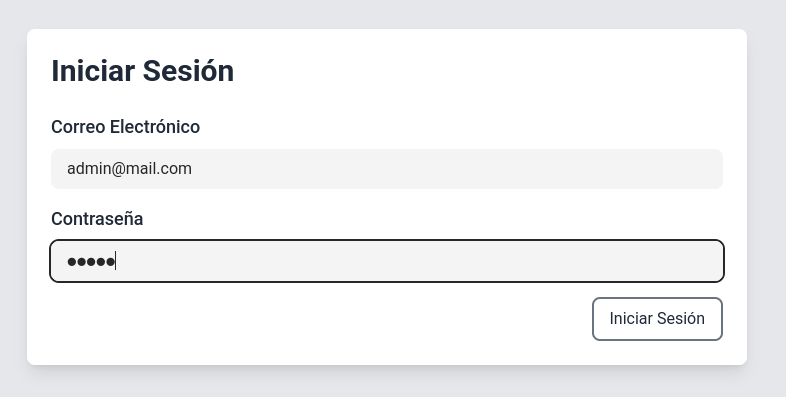
Task: Select the field containing admin@mail.com
Action: pos(387,169)
